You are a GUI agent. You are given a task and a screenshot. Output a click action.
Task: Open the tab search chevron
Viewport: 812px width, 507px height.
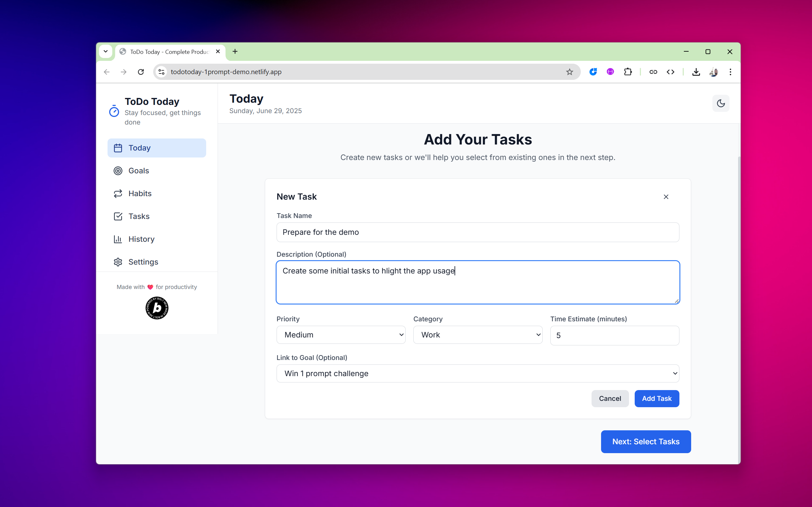tap(105, 51)
